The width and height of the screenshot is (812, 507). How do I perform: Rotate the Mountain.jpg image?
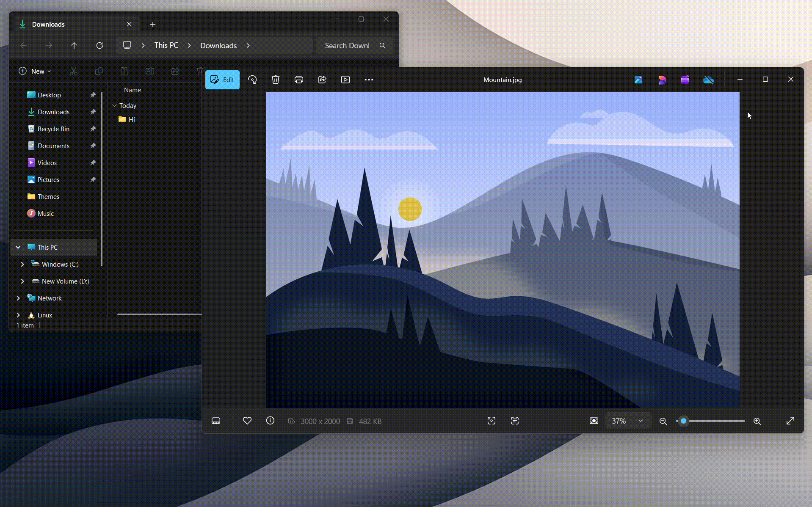252,80
